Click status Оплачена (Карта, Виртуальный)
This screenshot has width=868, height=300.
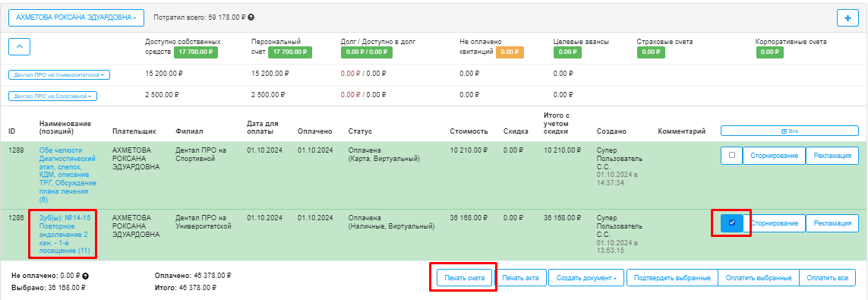tap(384, 155)
